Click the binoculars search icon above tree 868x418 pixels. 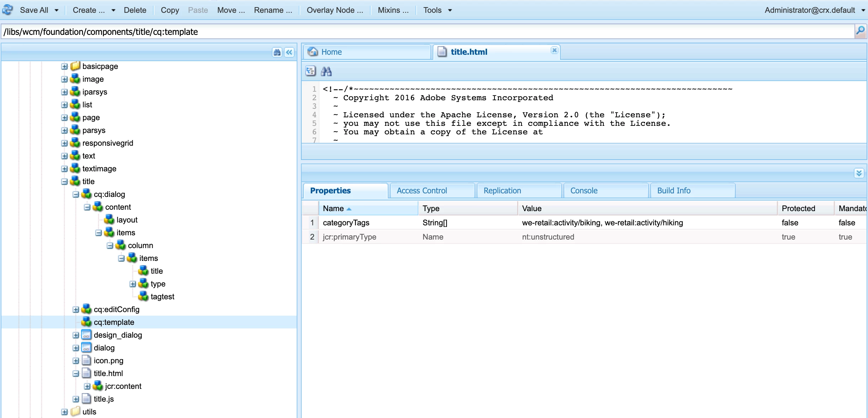click(277, 53)
